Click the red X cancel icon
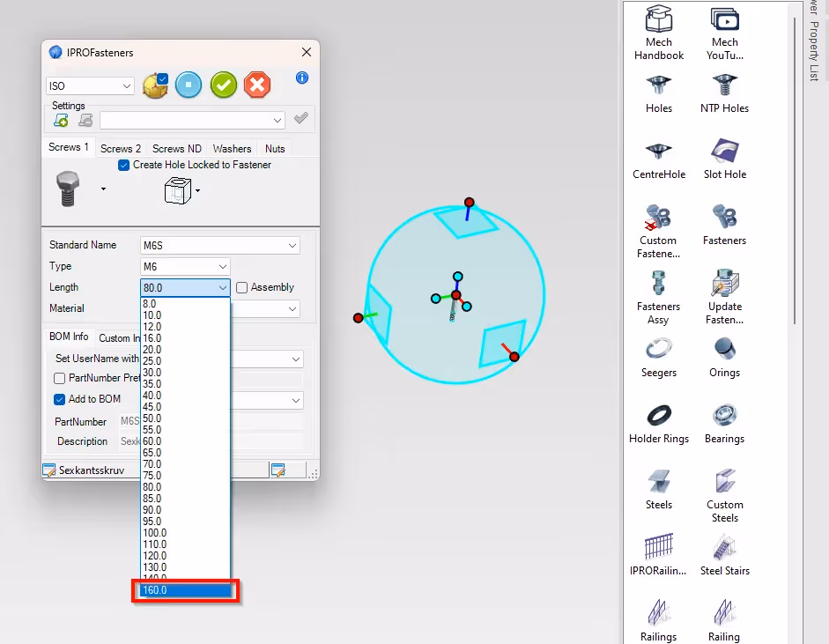Viewport: 829px width, 644px height. (257, 85)
